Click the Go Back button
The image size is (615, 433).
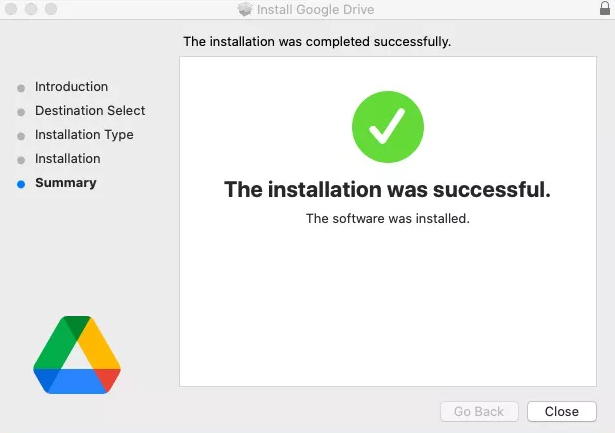click(479, 411)
